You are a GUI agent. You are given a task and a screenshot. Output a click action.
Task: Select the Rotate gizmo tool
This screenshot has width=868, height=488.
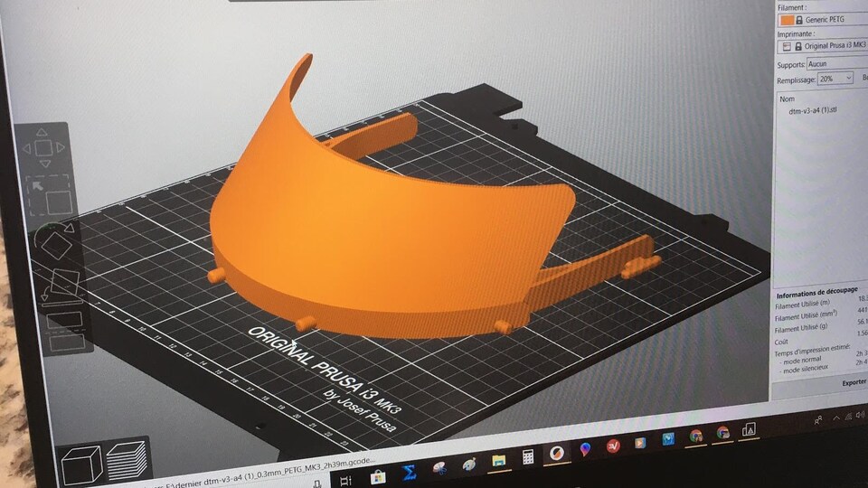pos(55,241)
